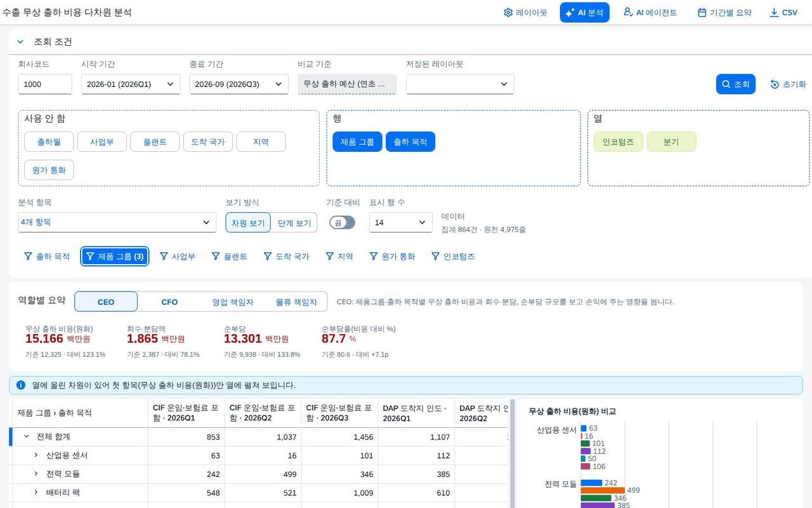
Task: Click the 인코텀즈 column chip
Action: point(619,142)
